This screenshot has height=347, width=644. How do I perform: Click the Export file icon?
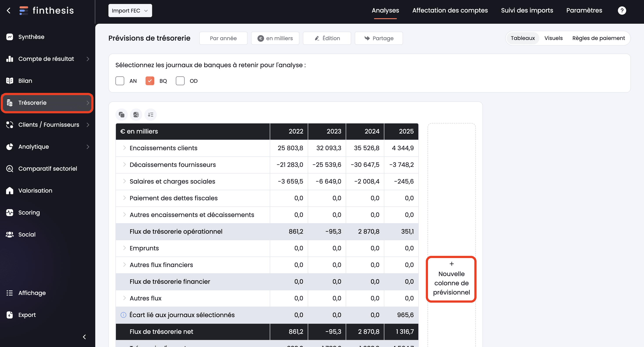(x=9, y=315)
